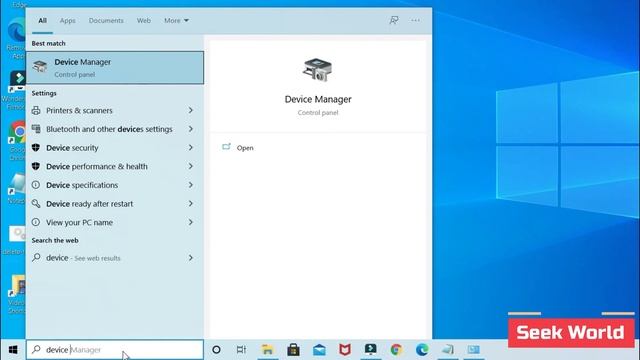The image size is (640, 360).
Task: Expand the Device specifications chevron
Action: click(191, 185)
